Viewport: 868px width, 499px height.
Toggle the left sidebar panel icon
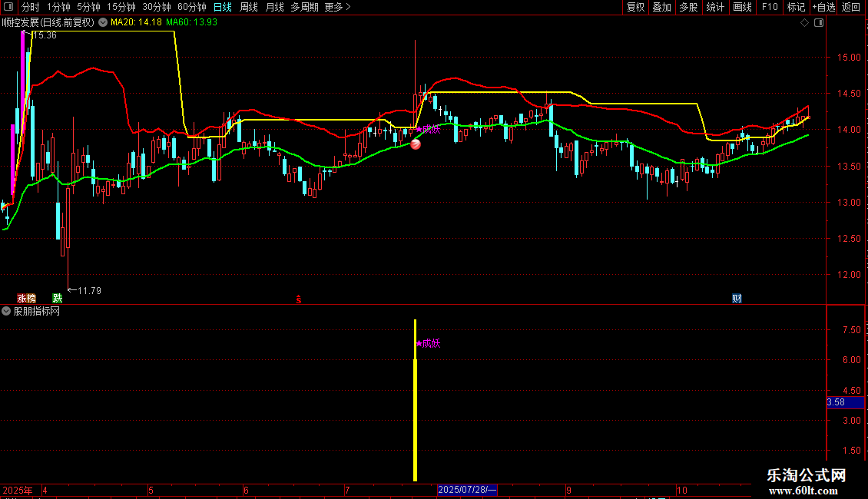[8, 7]
